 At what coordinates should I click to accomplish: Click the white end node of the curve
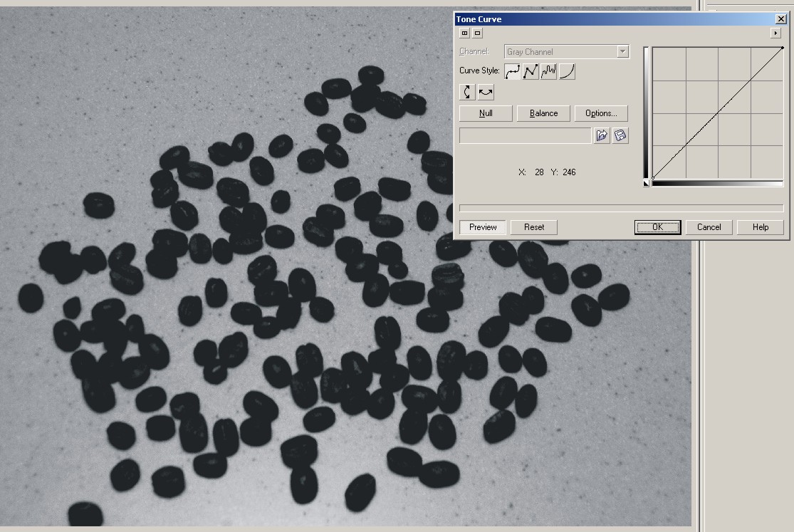click(783, 48)
